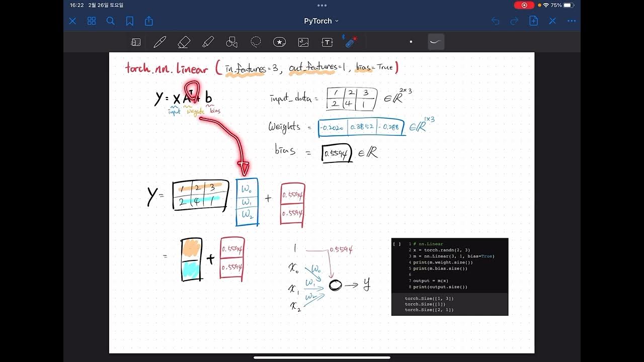
Task: Tap the multitasking three dots at top center
Action: 322,5
